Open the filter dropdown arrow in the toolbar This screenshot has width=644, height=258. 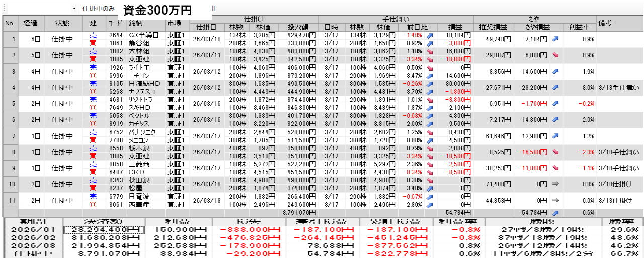tap(74, 9)
